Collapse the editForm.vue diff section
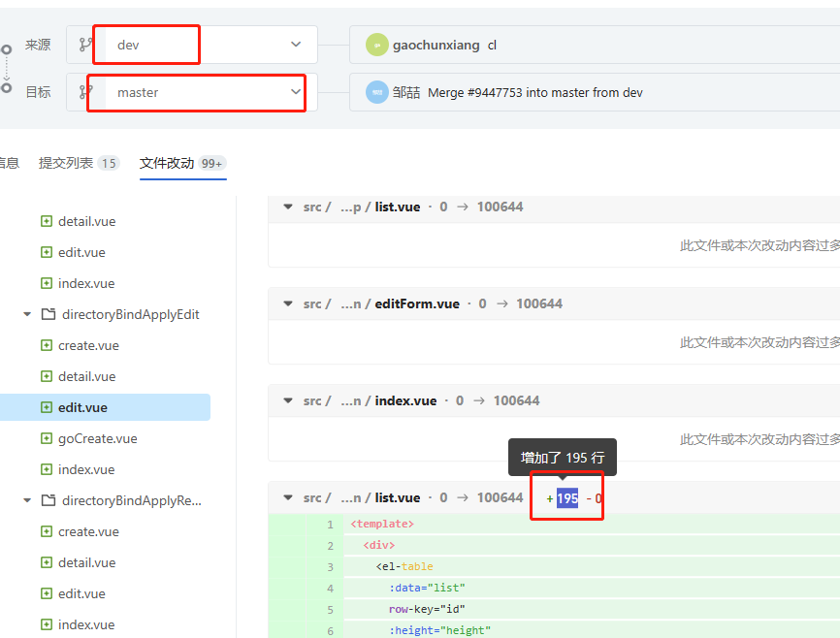The width and height of the screenshot is (840, 638). pos(288,303)
